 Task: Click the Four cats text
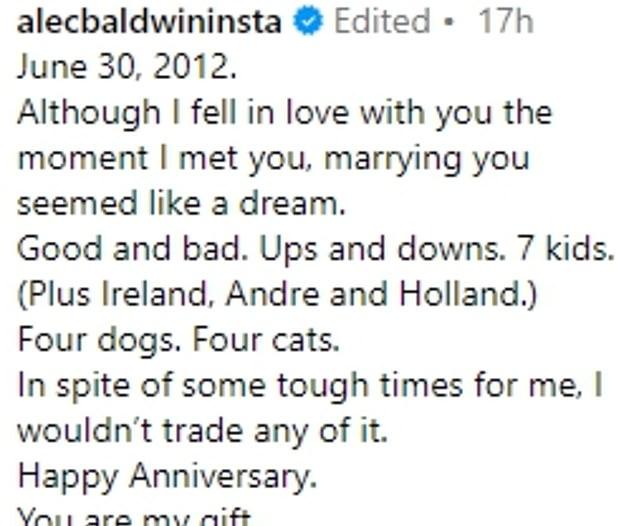pos(266,339)
